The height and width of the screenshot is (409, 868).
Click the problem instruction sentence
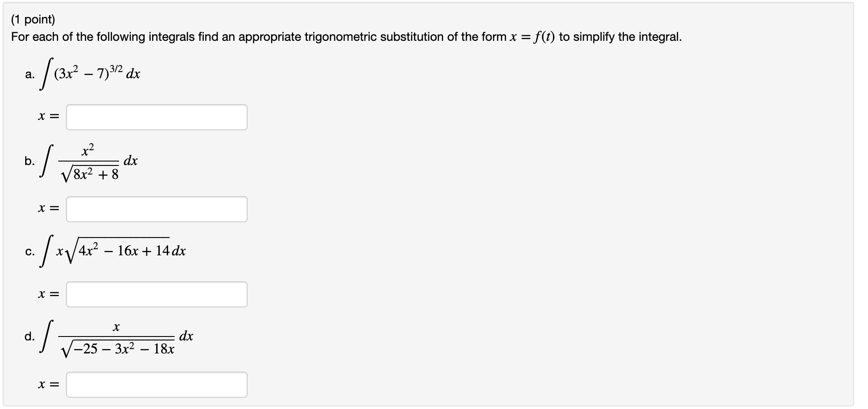[x=346, y=37]
